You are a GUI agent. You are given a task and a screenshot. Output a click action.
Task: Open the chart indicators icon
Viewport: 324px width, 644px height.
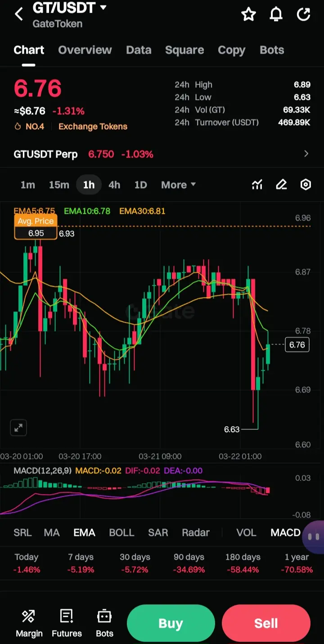click(x=257, y=185)
